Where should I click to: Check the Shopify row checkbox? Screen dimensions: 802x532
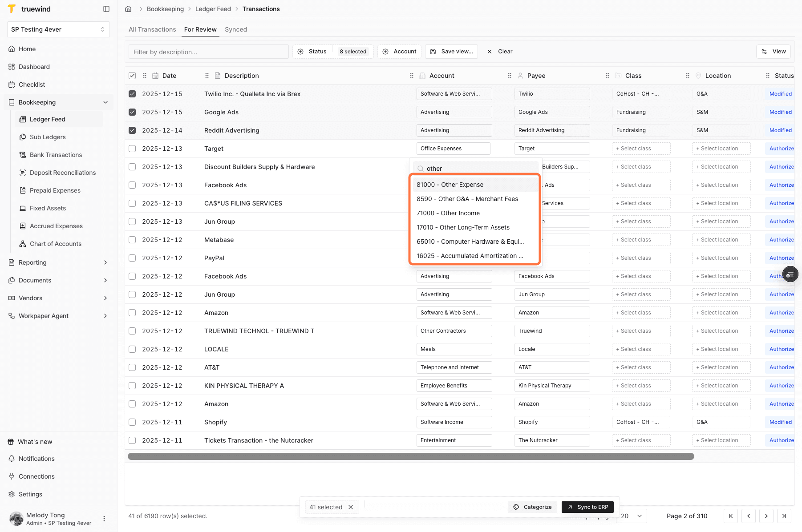point(132,422)
